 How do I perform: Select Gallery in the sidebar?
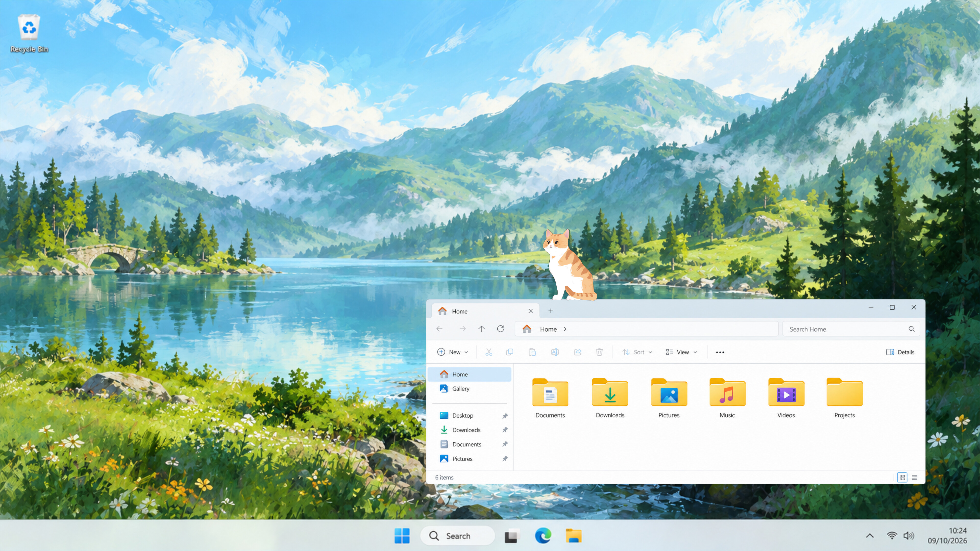(470, 389)
